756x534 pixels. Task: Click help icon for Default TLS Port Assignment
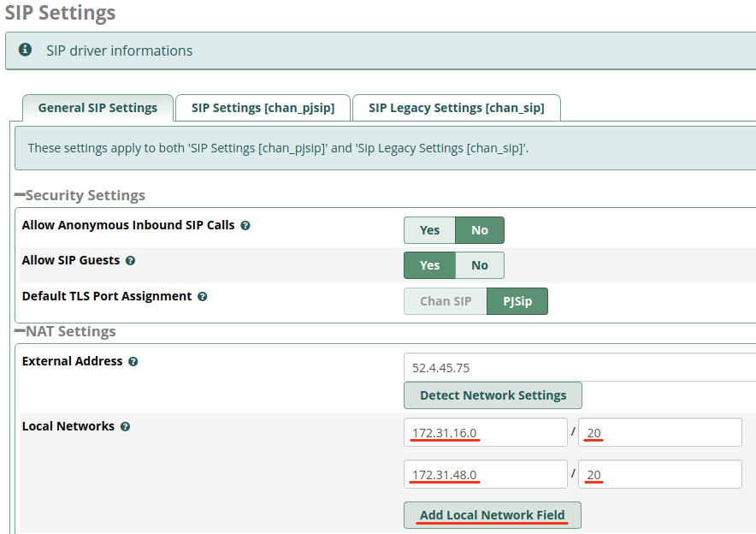click(203, 297)
